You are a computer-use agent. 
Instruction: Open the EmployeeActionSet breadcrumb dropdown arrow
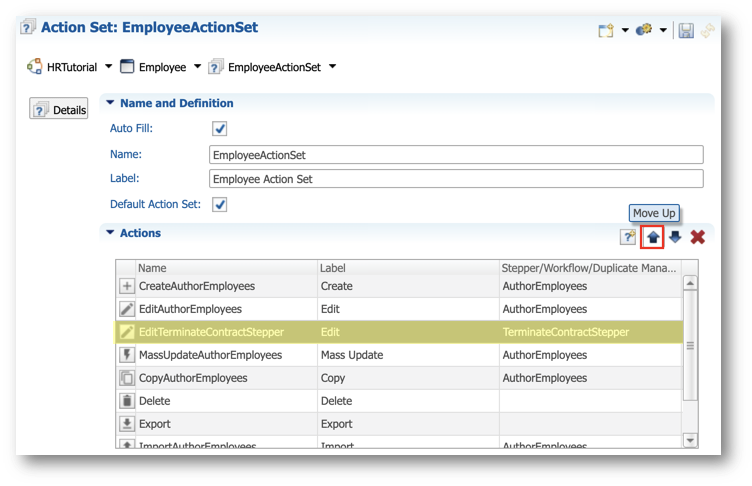(332, 66)
